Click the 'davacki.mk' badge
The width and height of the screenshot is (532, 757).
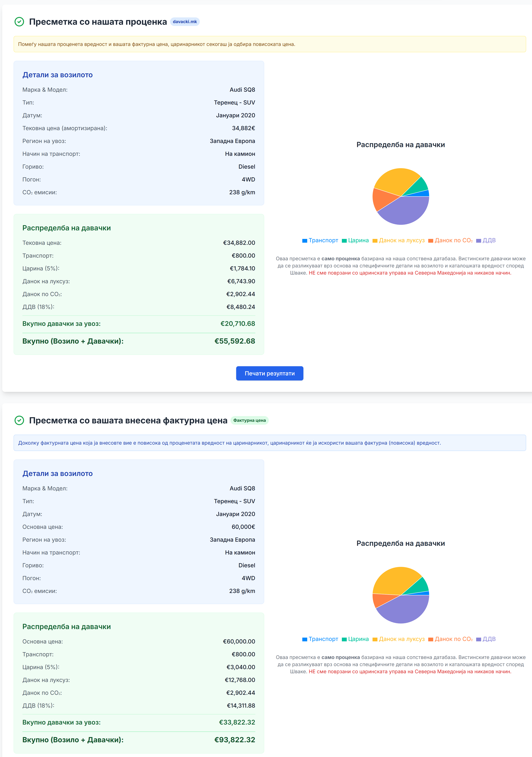point(185,22)
